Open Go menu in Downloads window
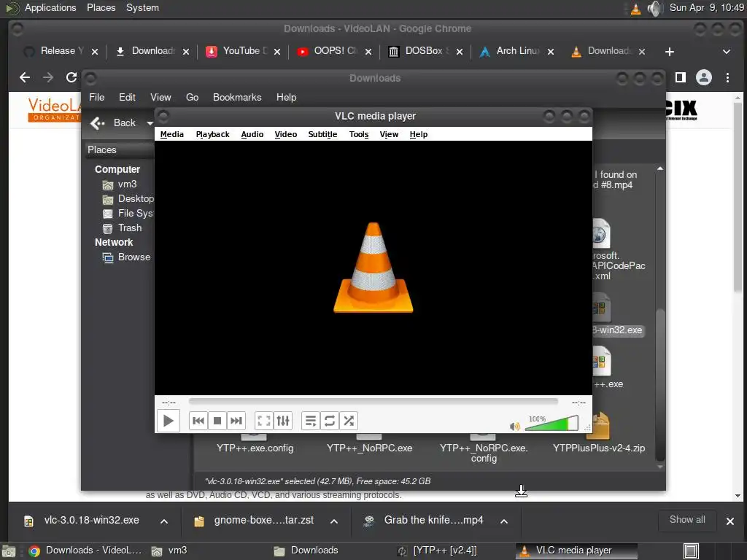The width and height of the screenshot is (747, 560). point(192,97)
